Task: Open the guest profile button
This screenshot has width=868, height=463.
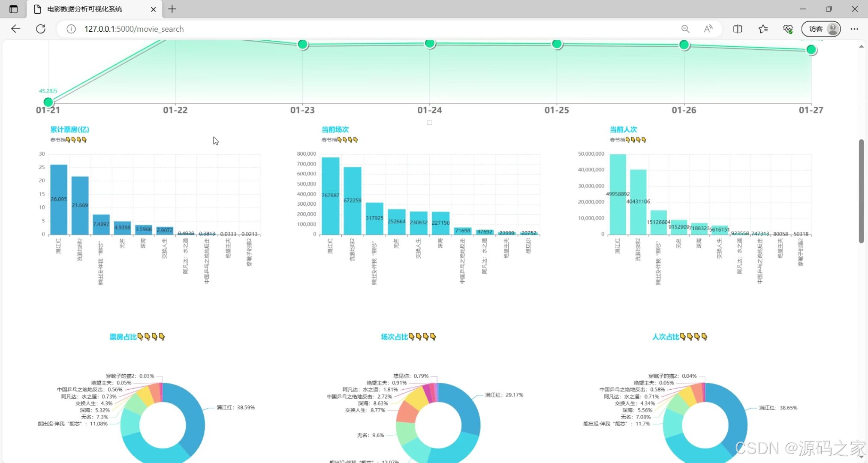Action: tap(821, 29)
